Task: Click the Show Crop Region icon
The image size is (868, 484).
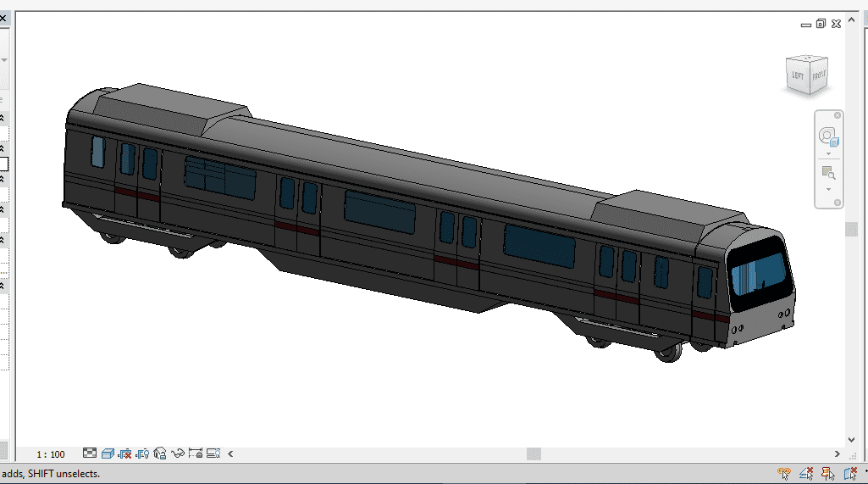Action: coord(142,453)
